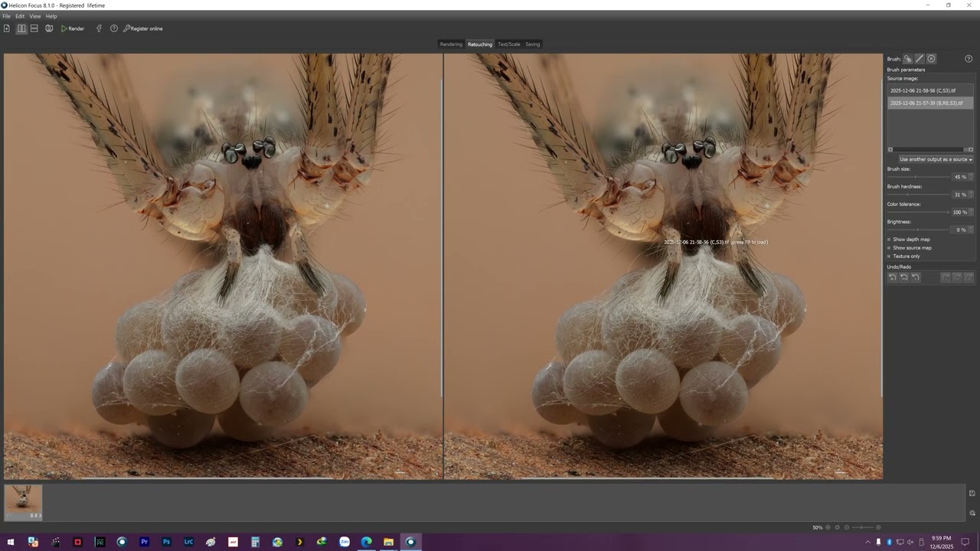
Task: Select the clone brush tool icon
Action: click(x=907, y=59)
